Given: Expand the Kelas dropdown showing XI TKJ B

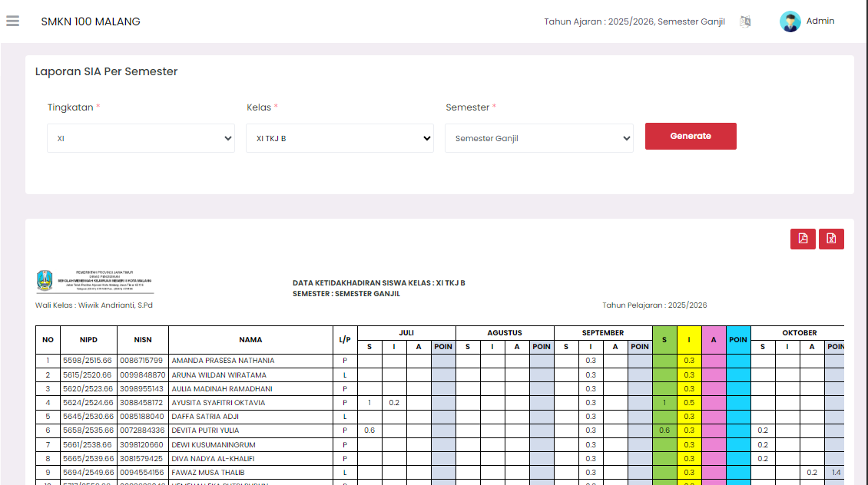Looking at the screenshot, I should coord(340,139).
